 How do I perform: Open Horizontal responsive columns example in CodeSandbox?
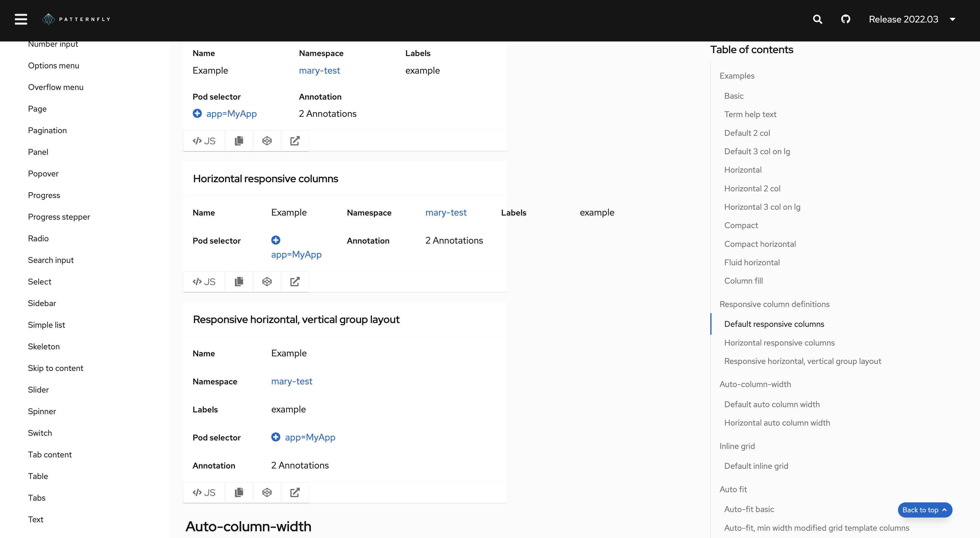pyautogui.click(x=267, y=281)
